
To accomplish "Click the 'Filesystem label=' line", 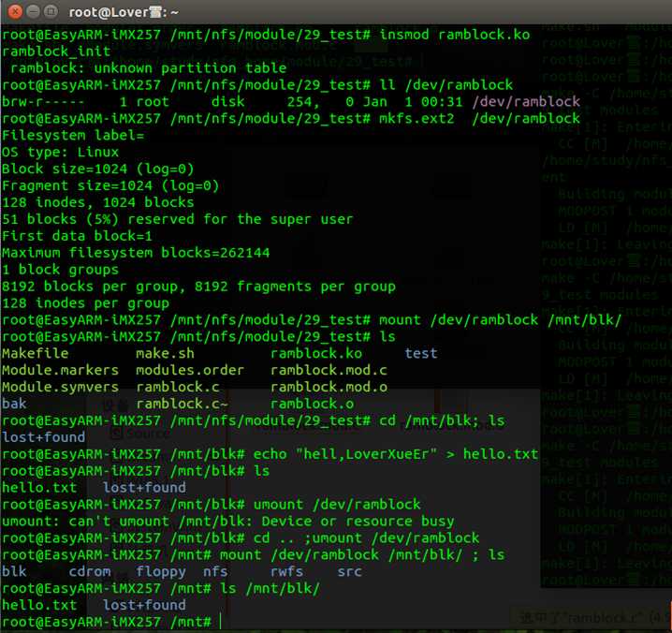I will [x=73, y=135].
